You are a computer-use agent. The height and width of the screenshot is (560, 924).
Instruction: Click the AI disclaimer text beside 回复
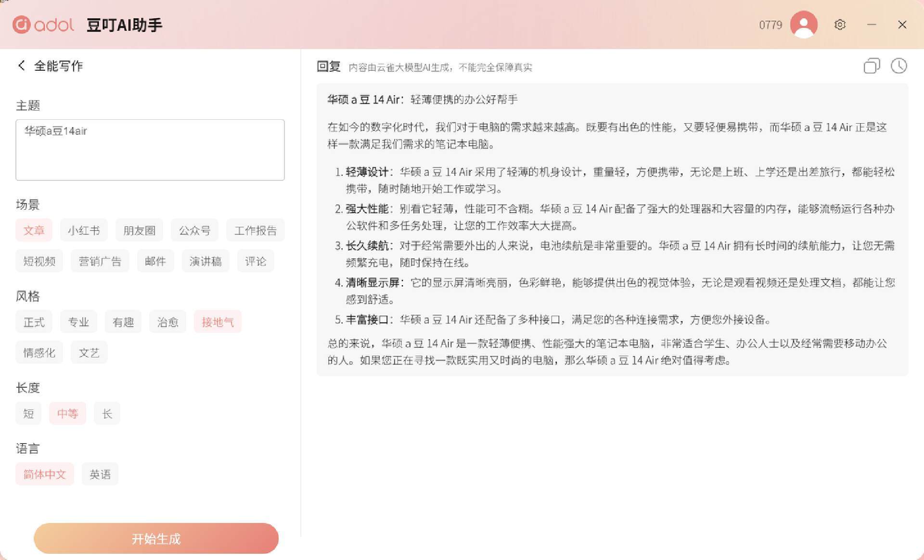click(440, 67)
